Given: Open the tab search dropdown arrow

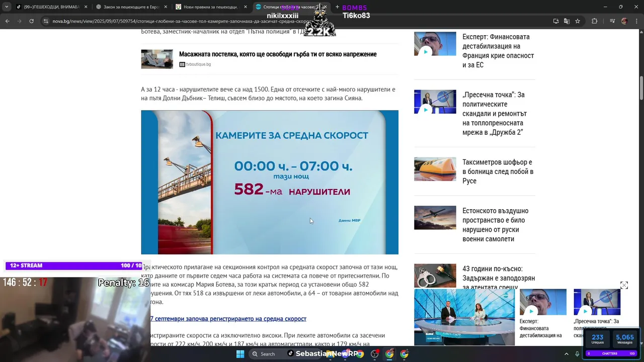Looking at the screenshot, I should (7, 7).
